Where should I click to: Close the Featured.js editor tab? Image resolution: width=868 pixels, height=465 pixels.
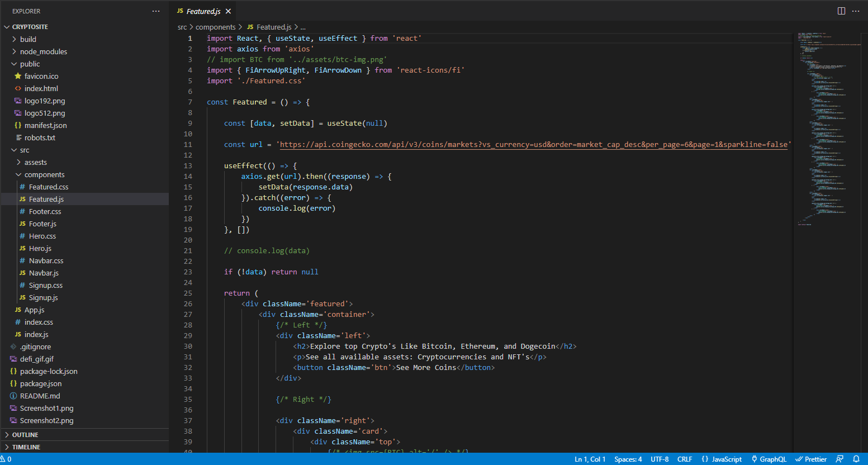[x=228, y=11]
